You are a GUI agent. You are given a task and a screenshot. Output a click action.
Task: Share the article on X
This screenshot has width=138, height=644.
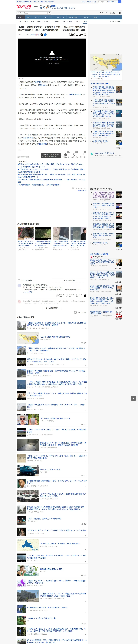pos(42,35)
